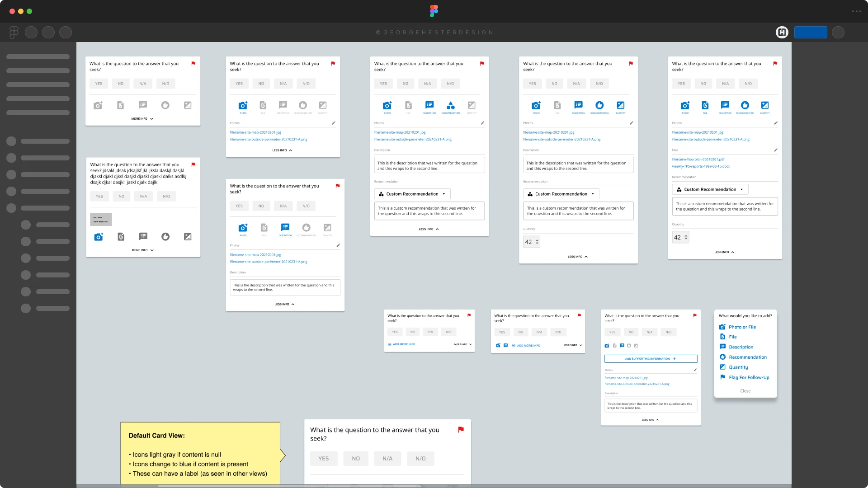Open the filename-floorplan-20210201.pdf link
The width and height of the screenshot is (868, 488).
click(x=698, y=160)
